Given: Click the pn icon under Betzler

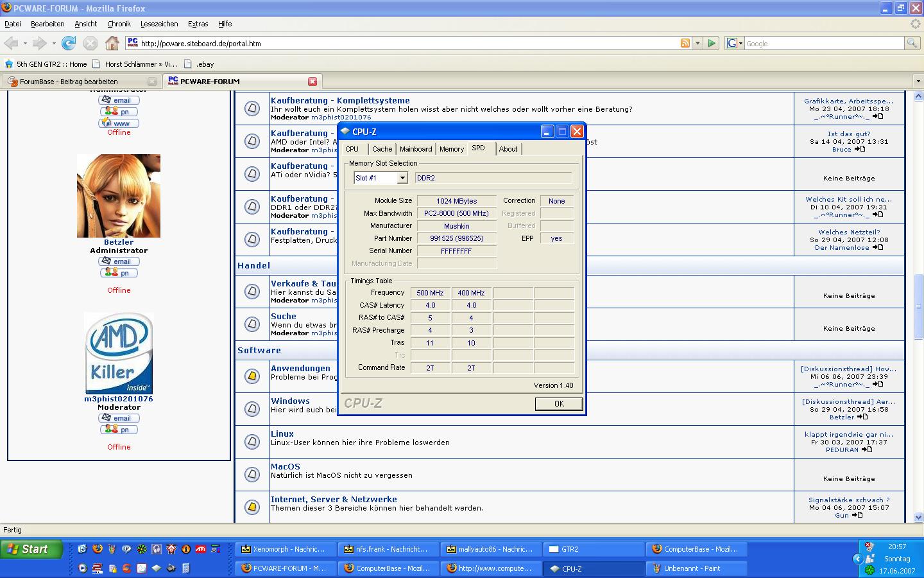Looking at the screenshot, I should pos(119,273).
